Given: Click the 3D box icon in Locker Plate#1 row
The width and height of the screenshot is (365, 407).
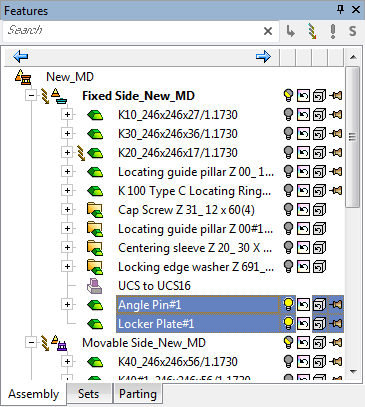Looking at the screenshot, I should click(319, 324).
